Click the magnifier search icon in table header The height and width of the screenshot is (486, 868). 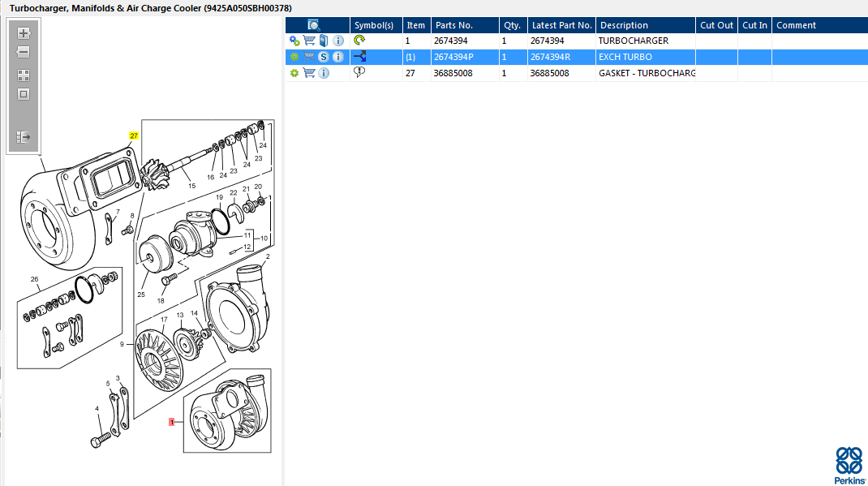(313, 25)
